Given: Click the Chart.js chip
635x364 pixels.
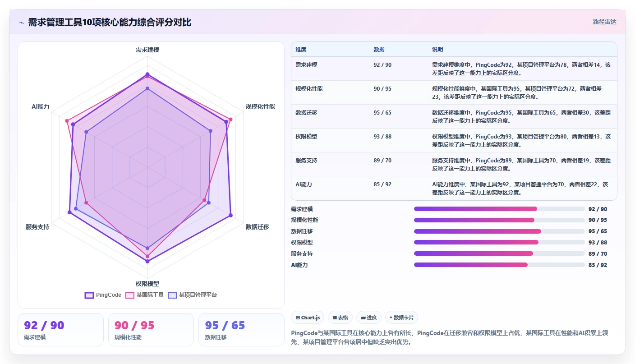Looking at the screenshot, I should click(x=308, y=318).
